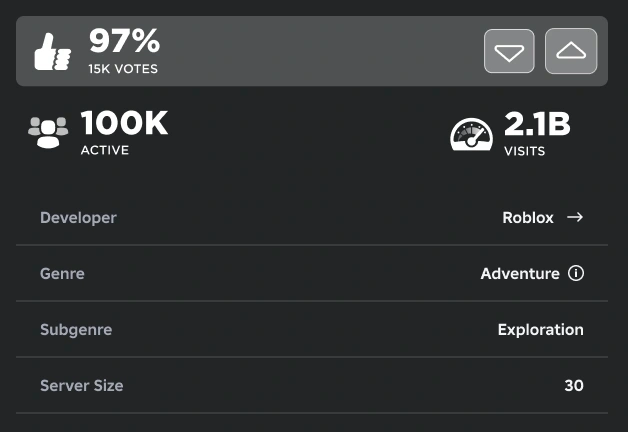The width and height of the screenshot is (628, 432).
Task: Click the 15K VOTES label
Action: tap(123, 69)
